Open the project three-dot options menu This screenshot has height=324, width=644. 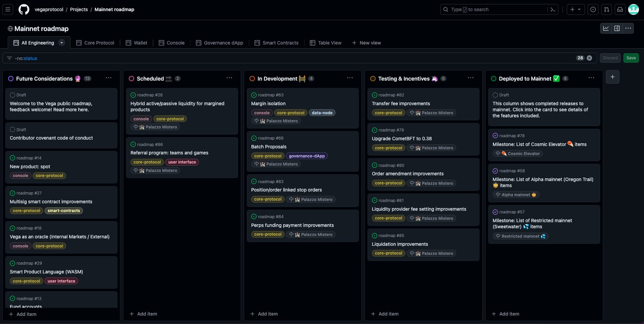pyautogui.click(x=628, y=28)
